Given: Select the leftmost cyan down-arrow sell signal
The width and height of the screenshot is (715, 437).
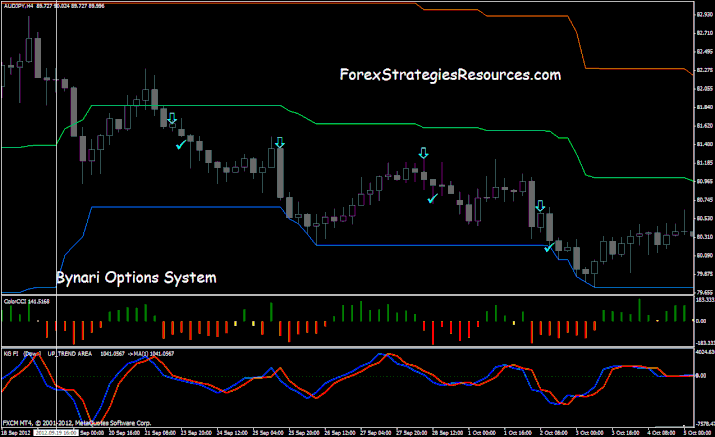Looking at the screenshot, I should 172,118.
